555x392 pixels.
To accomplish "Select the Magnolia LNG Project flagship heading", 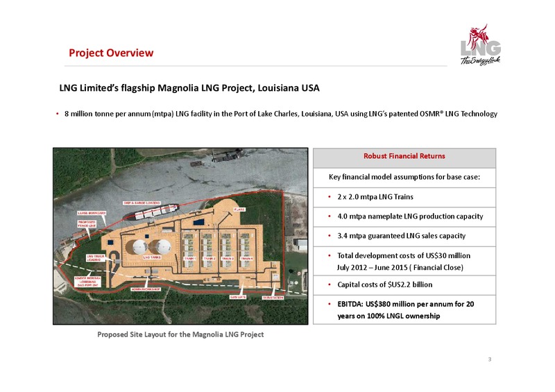I will click(189, 88).
